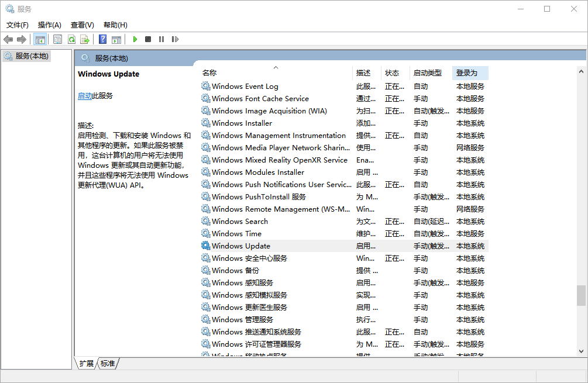Click the Export List toolbar icon
This screenshot has width=588, height=383.
pos(85,39)
